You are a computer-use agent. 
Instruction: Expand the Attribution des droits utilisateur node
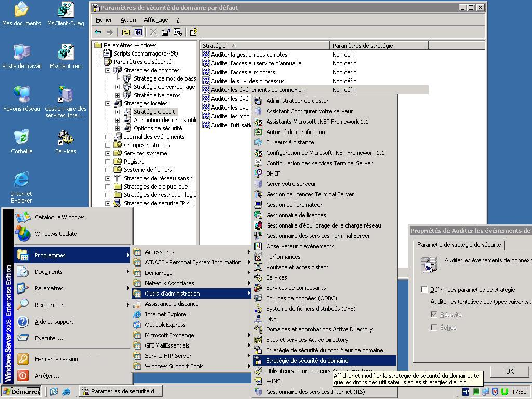point(118,120)
